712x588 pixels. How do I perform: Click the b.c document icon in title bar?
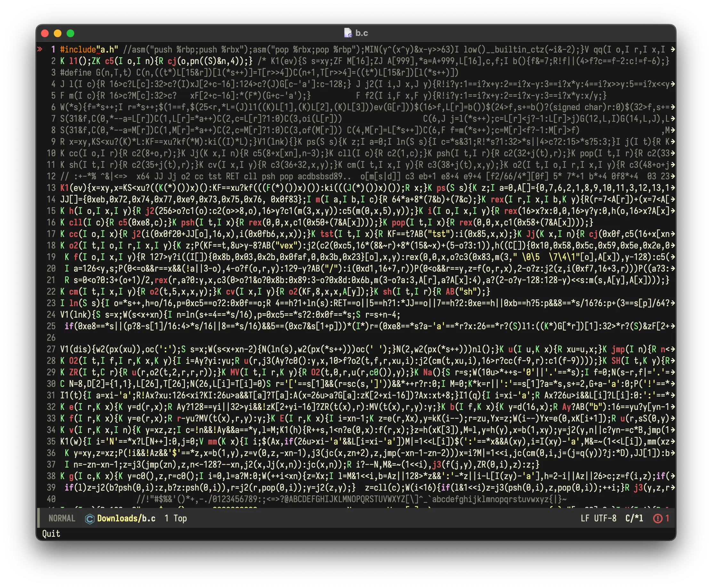(x=348, y=33)
